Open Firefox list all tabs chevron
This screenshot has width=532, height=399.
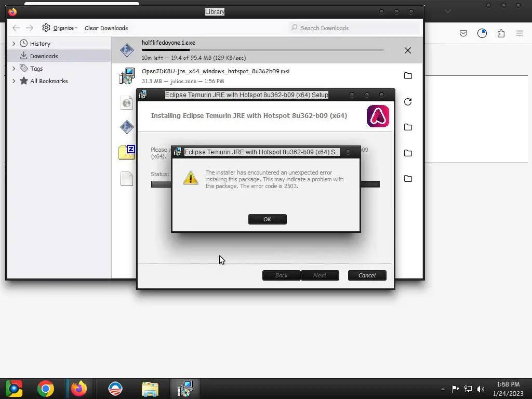click(x=448, y=11)
